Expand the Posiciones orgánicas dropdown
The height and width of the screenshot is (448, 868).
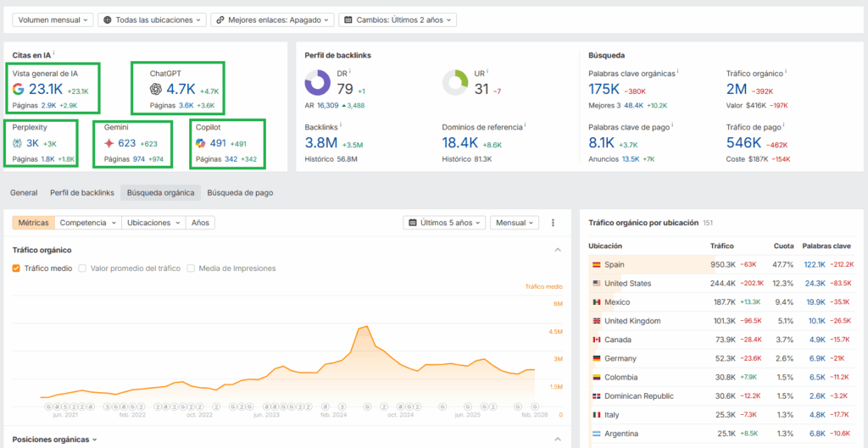pos(55,440)
